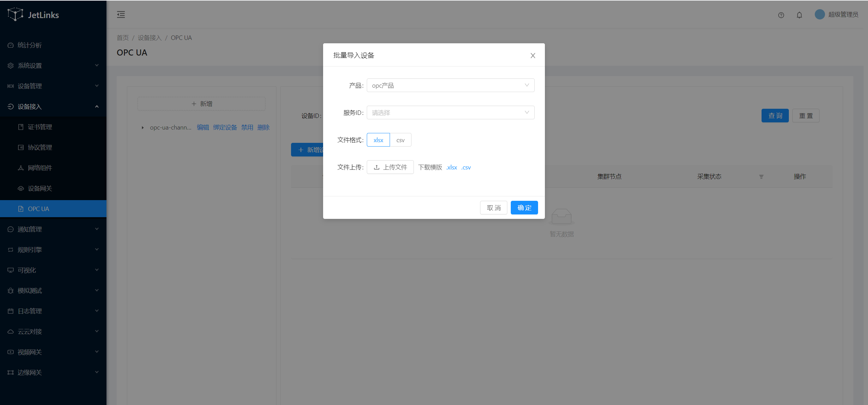Toggle the device接入 menu expander
The height and width of the screenshot is (405, 868).
(98, 106)
